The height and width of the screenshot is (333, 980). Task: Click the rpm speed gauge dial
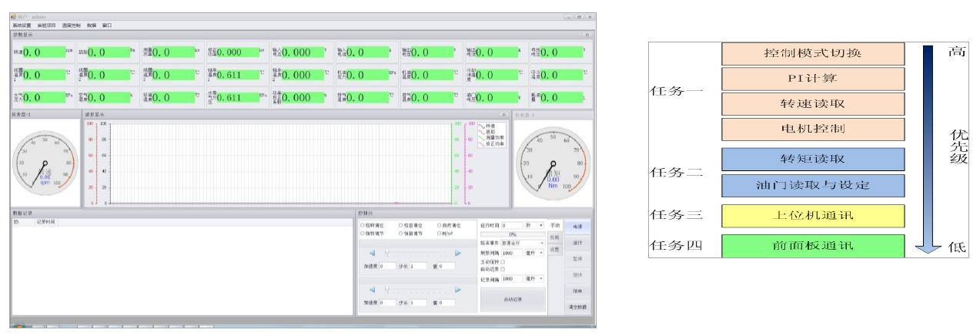click(x=44, y=163)
